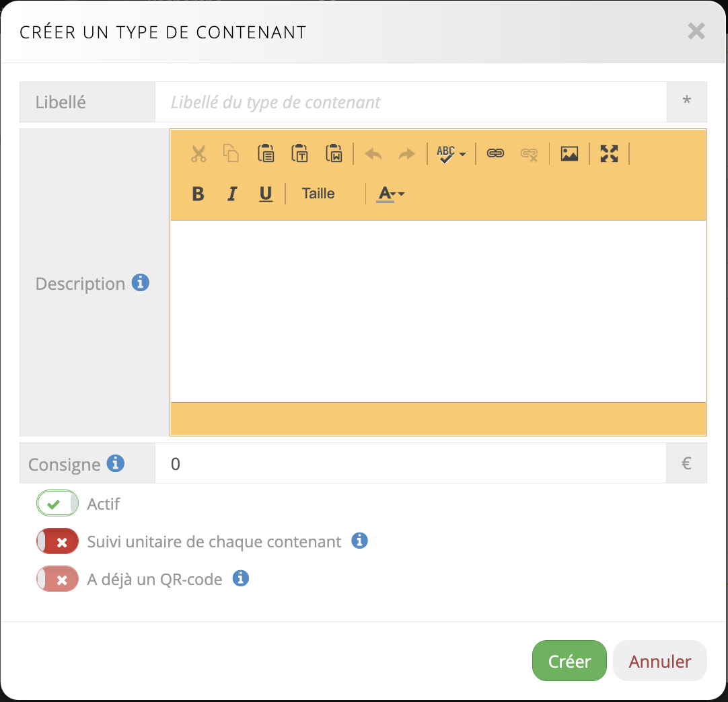Image resolution: width=728 pixels, height=702 pixels.
Task: Open the spell check ABC dropdown
Action: [451, 154]
